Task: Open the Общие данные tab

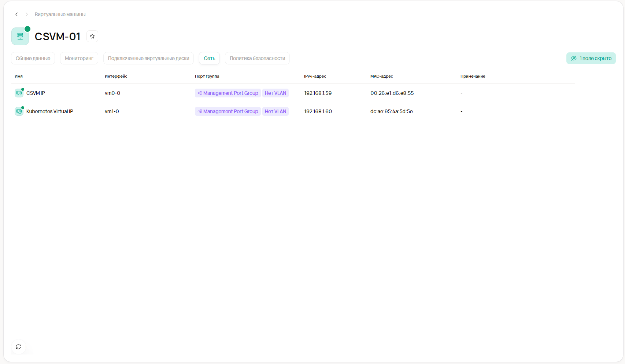Action: point(33,58)
